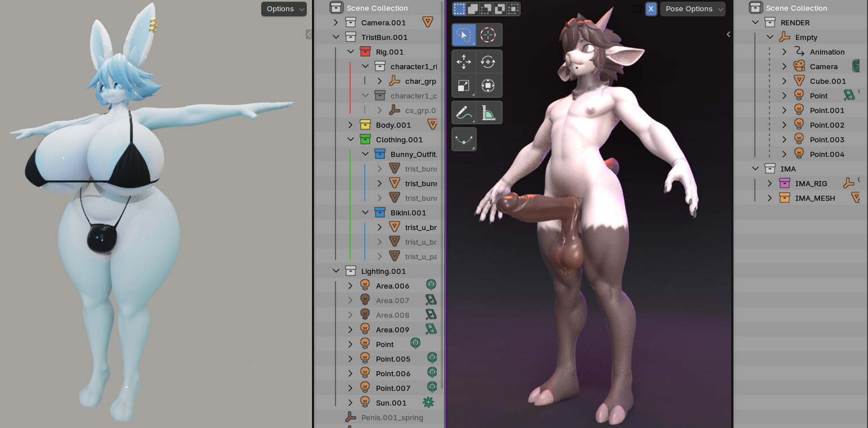Screen dimensions: 868x428
Task: Collapse the Lighting.001 collection
Action: [x=336, y=271]
